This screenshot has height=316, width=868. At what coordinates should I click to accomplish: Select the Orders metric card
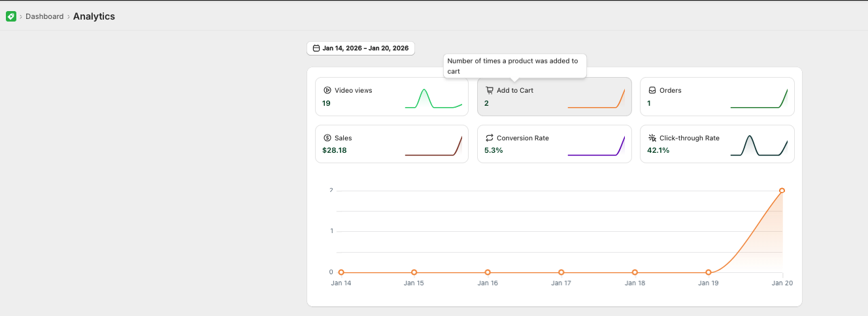click(x=717, y=97)
